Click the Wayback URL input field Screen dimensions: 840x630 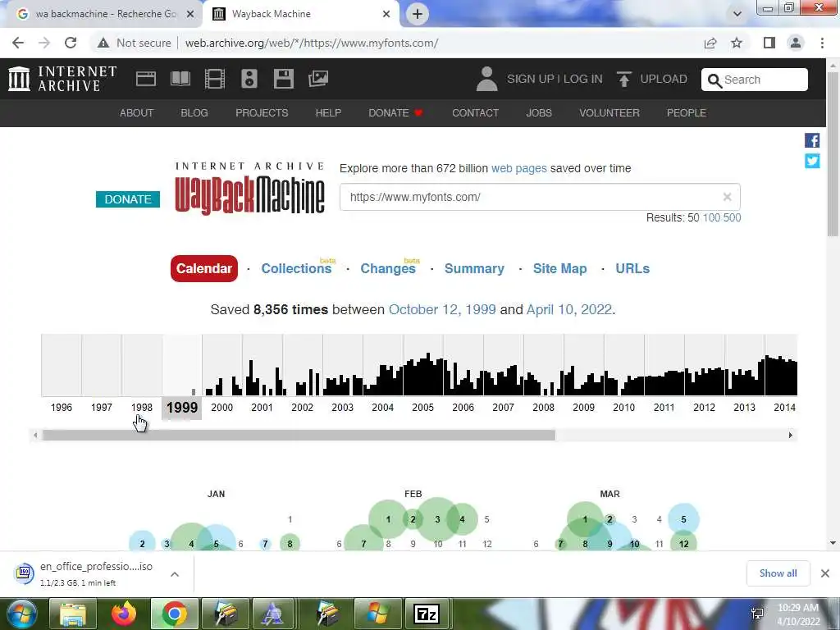(x=540, y=197)
